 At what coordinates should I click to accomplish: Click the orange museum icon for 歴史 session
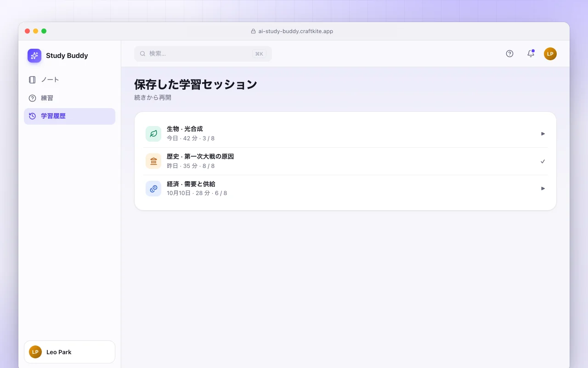(x=153, y=161)
